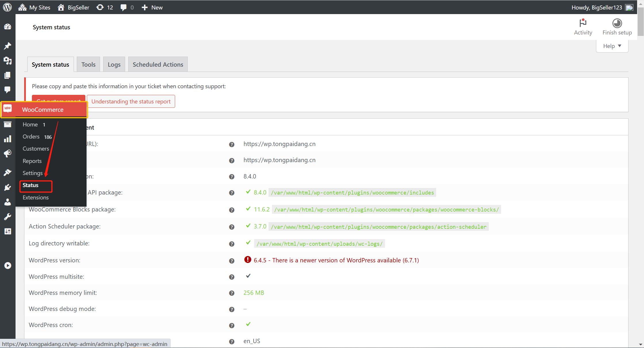Click Understanding the status report button

131,101
